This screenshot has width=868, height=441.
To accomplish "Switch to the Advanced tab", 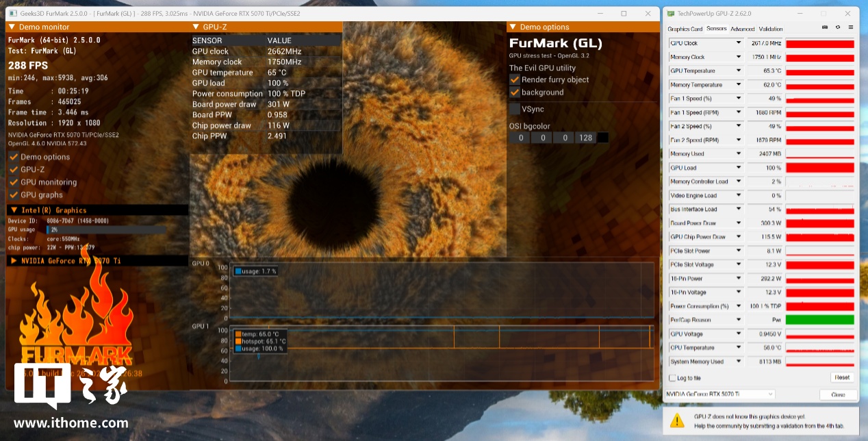I will (742, 29).
